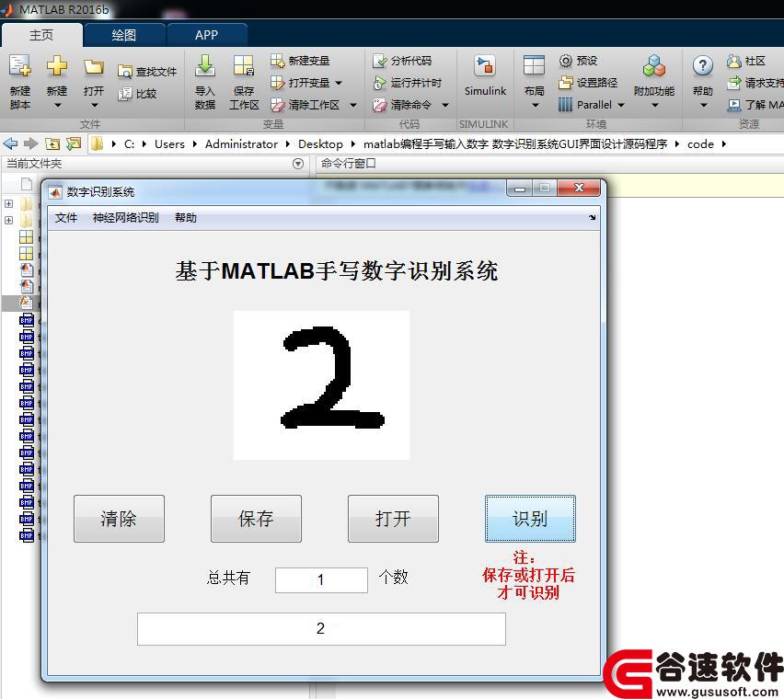Click the 导入数据 import data icon
The height and width of the screenshot is (699, 784).
pyautogui.click(x=205, y=66)
